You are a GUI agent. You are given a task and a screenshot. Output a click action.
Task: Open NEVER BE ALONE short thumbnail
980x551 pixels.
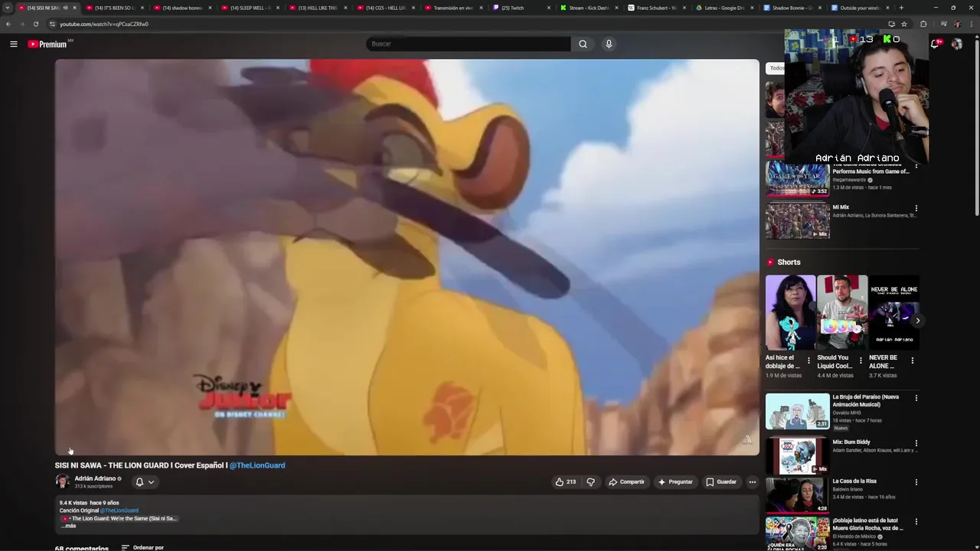tap(893, 312)
